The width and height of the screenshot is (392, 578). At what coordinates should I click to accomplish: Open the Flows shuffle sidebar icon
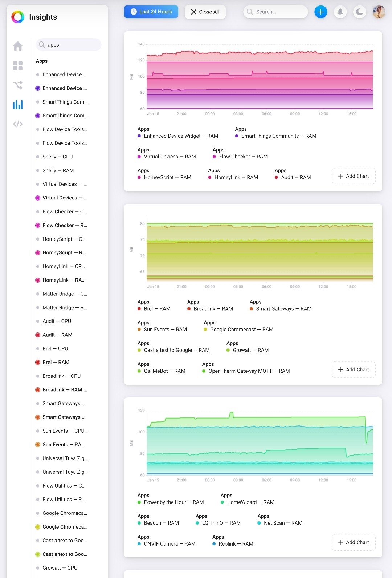point(18,85)
